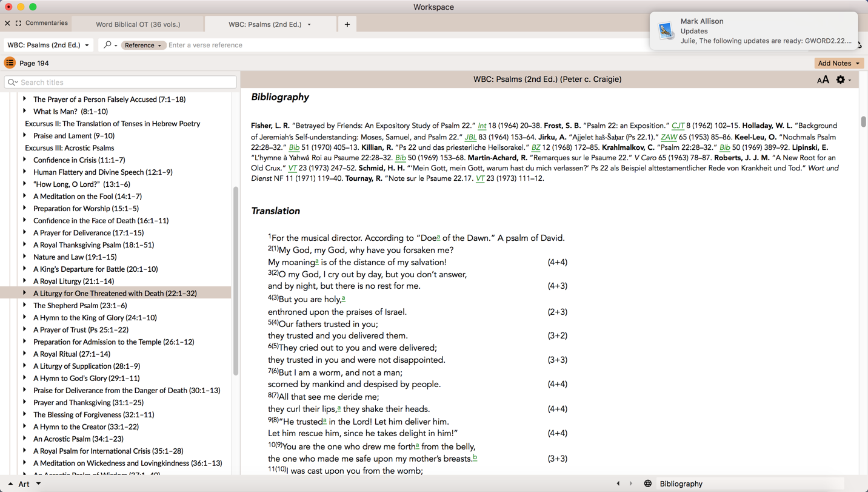Add a new tab with plus button
The height and width of the screenshot is (492, 868).
pos(347,24)
